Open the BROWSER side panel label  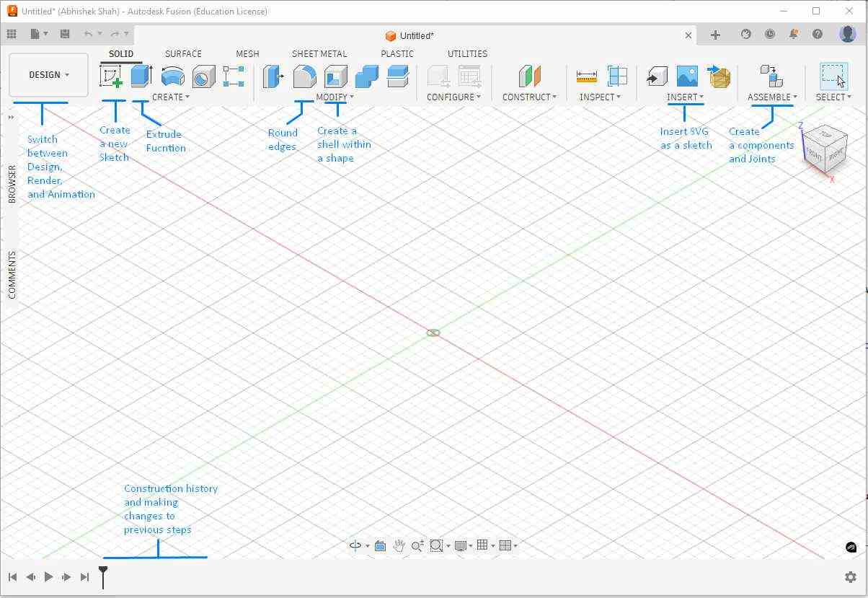(12, 184)
